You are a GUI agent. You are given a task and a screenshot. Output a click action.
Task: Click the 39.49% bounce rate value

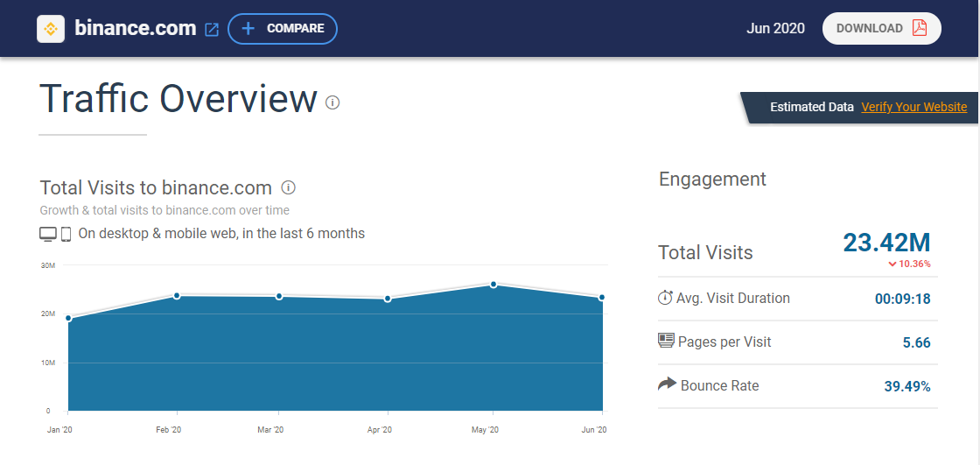click(x=907, y=387)
